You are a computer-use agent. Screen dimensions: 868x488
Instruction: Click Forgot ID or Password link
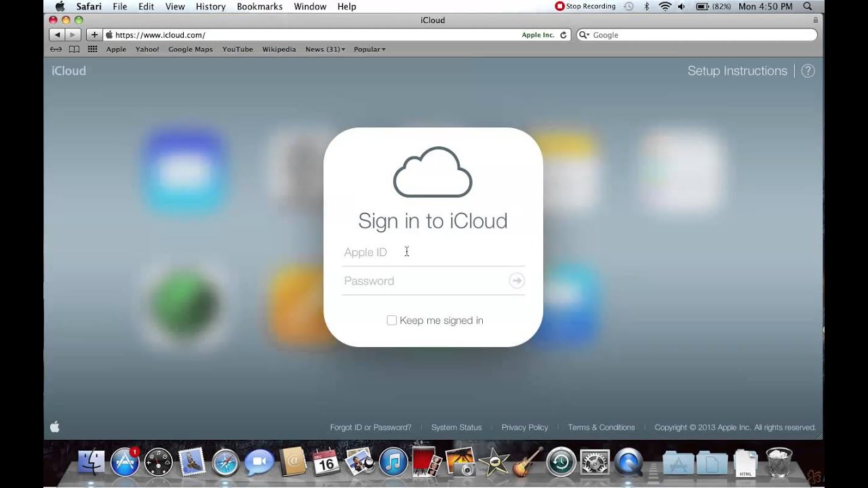(x=370, y=428)
